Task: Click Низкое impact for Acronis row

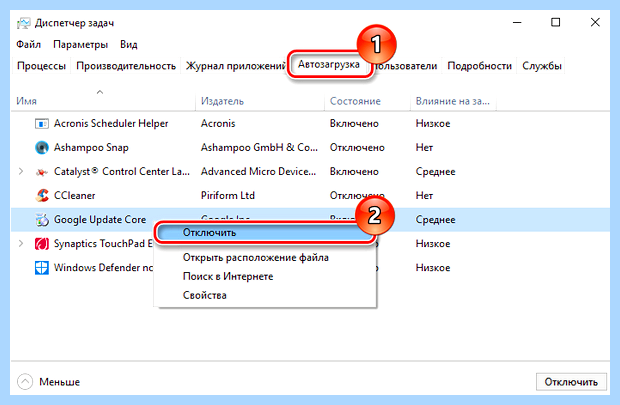Action: 433,123
